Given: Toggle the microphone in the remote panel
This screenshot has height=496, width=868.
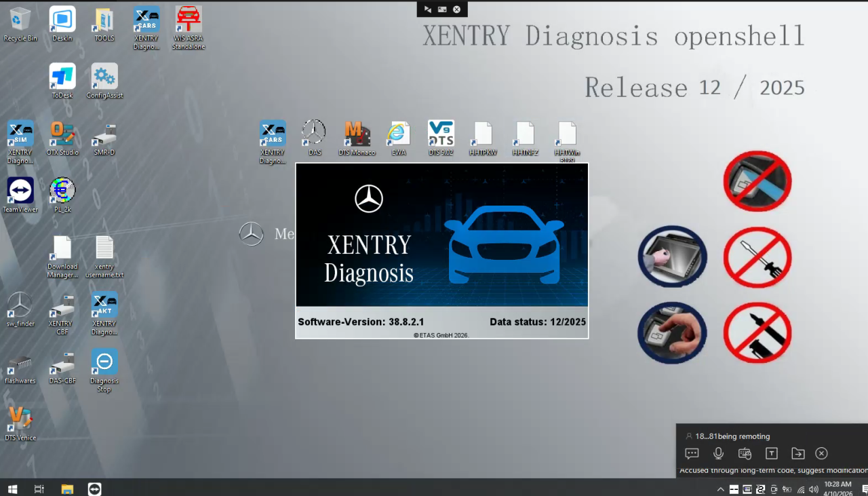Looking at the screenshot, I should pyautogui.click(x=718, y=453).
